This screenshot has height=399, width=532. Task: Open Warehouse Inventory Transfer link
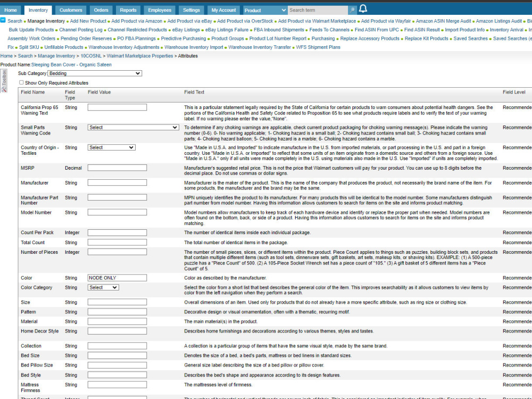(260, 47)
